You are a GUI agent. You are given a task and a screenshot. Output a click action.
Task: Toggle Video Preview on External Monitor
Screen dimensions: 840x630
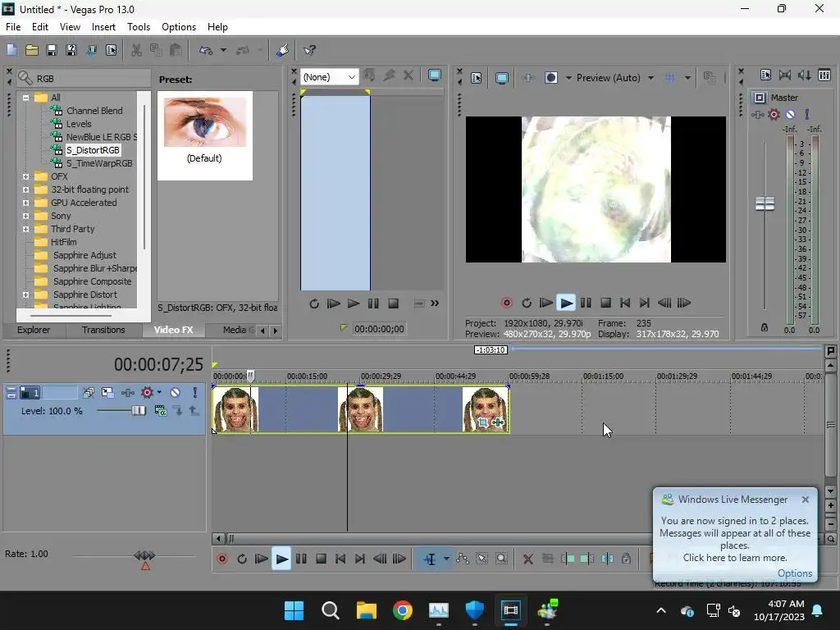pos(502,78)
